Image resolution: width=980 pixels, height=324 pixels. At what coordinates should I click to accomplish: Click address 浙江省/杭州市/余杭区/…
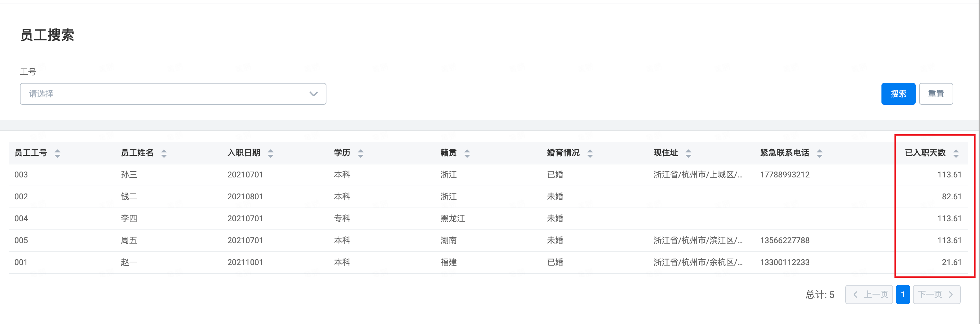click(x=698, y=262)
